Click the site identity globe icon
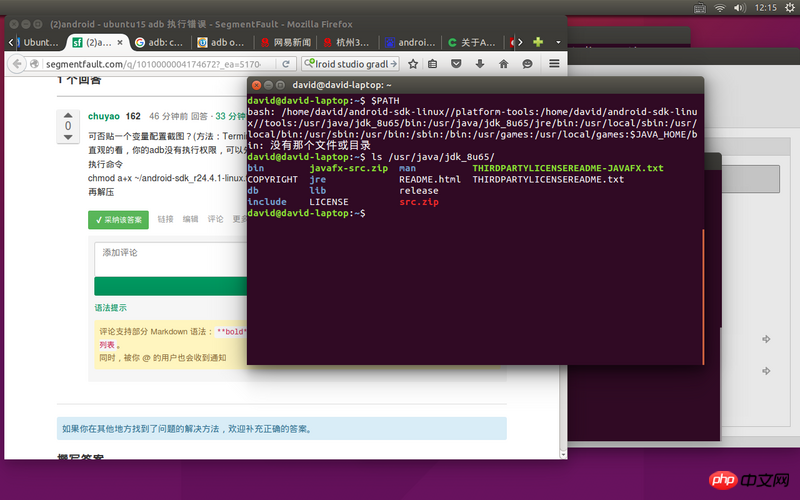The image size is (800, 500). [34, 64]
